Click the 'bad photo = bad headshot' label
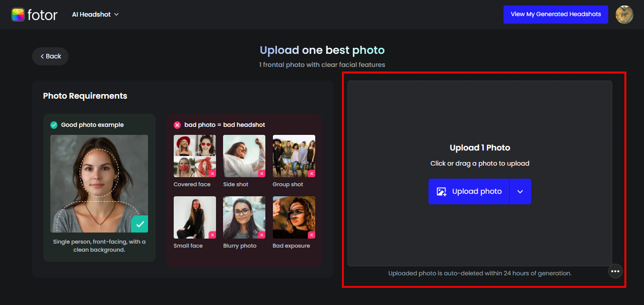Viewport: 644px width, 305px height. tap(225, 125)
